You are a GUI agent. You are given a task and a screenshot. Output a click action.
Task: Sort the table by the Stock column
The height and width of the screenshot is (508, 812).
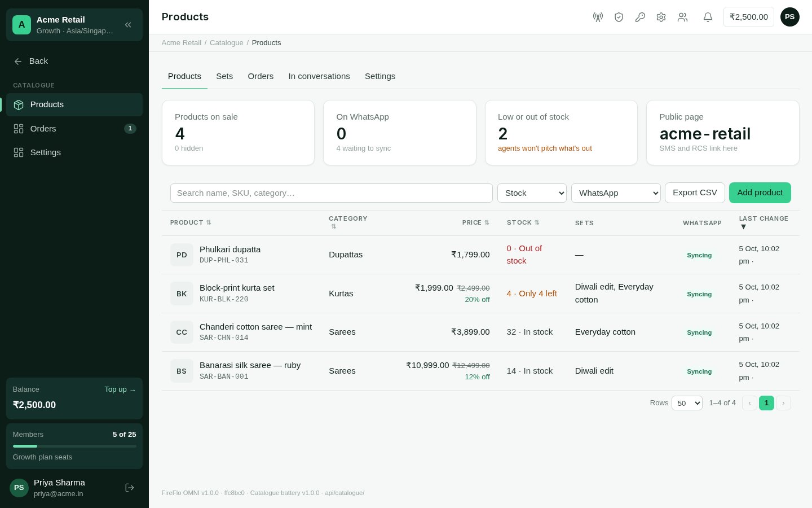tap(523, 222)
